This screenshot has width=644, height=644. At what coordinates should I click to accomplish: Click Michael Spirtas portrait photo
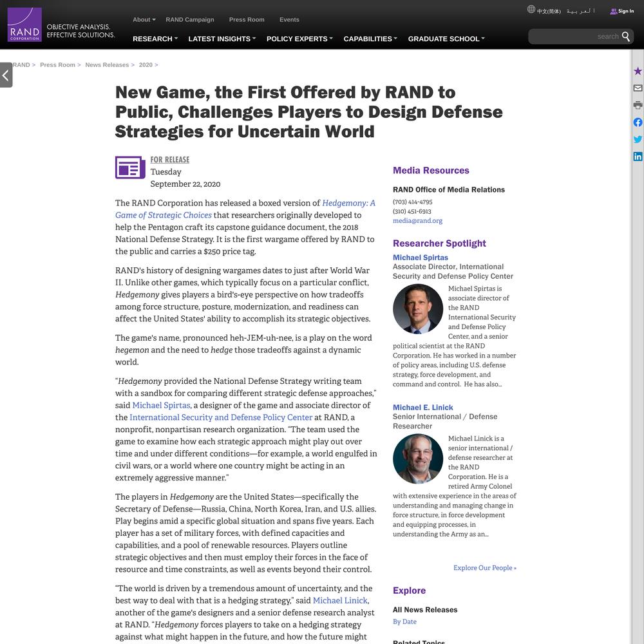coord(418,309)
